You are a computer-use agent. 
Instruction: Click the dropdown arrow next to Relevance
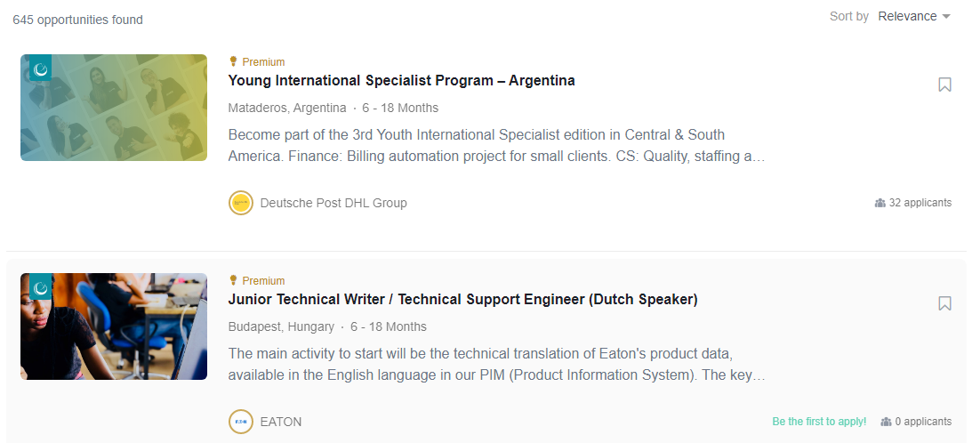[946, 17]
